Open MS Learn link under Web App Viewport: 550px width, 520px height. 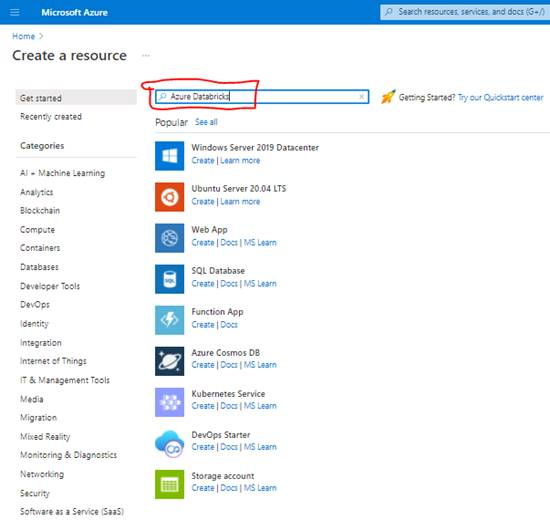(x=260, y=242)
